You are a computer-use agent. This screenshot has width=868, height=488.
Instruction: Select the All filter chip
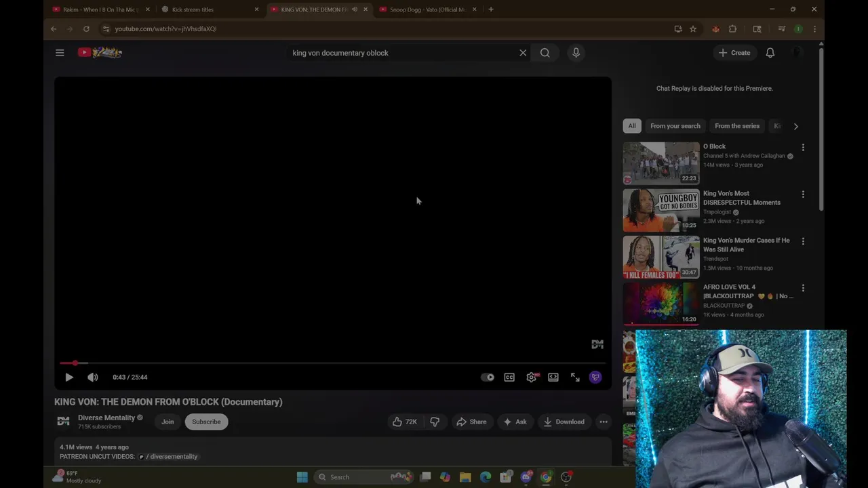632,126
